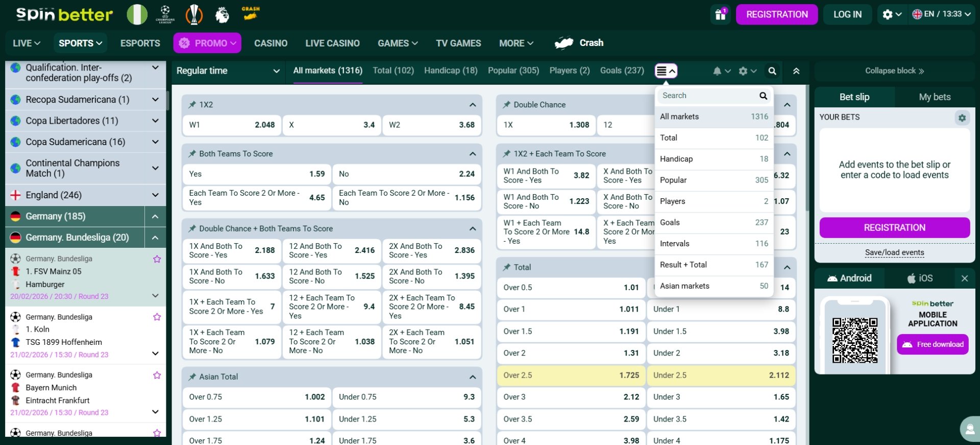
Task: Collapse Germany. Bundesliga (20) list
Action: 155,238
